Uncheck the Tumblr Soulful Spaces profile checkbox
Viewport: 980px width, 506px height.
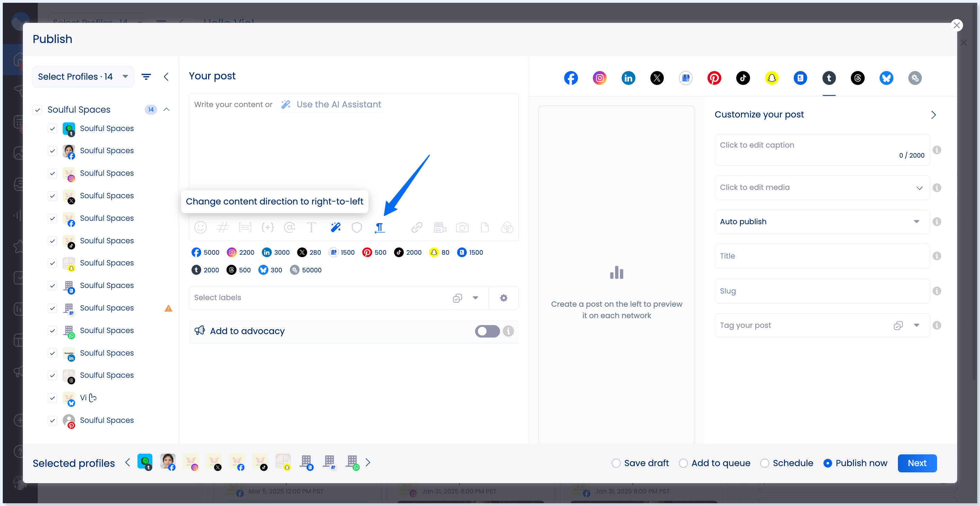pos(53,128)
